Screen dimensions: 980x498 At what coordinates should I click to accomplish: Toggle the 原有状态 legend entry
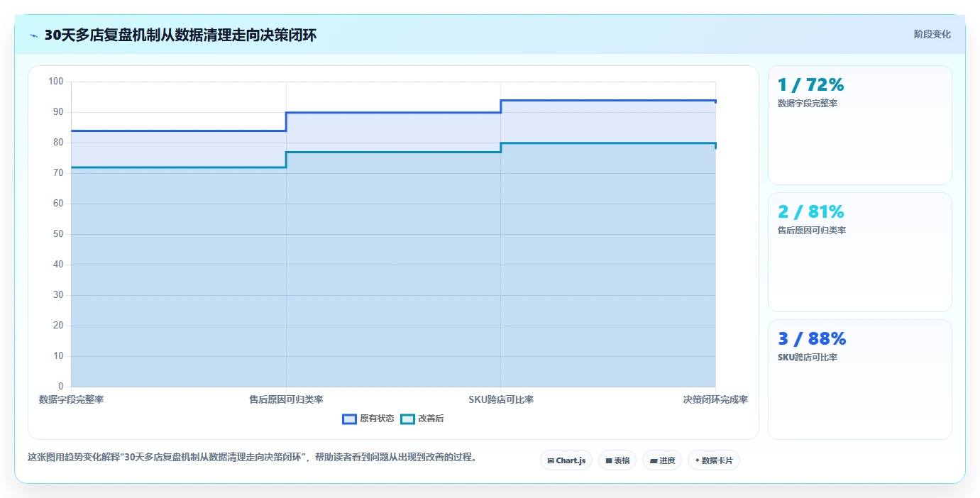368,419
